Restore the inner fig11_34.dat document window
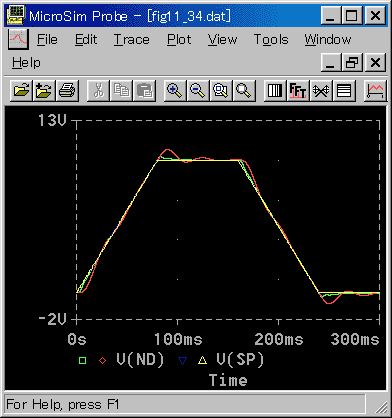Image resolution: width=392 pixels, height=418 pixels. [x=352, y=62]
